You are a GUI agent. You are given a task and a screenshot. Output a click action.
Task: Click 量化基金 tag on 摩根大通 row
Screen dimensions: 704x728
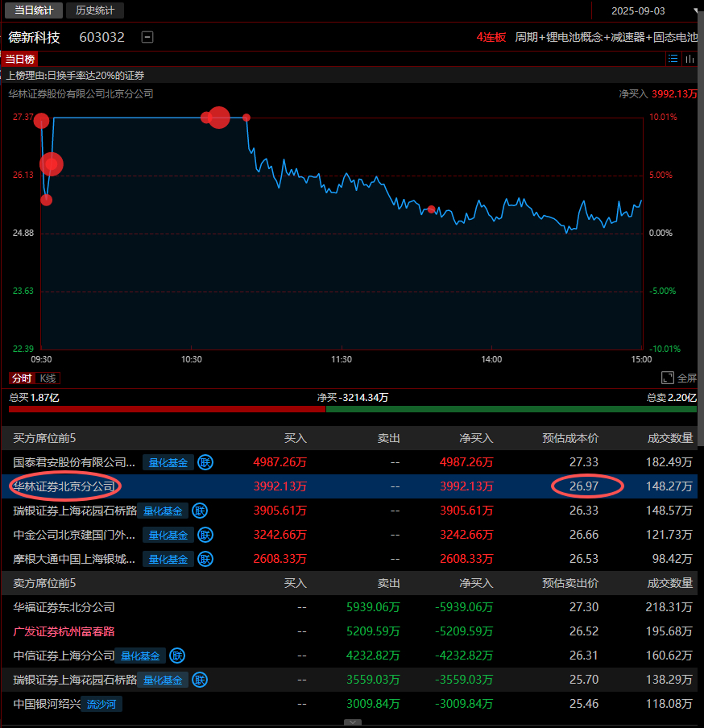pos(168,559)
